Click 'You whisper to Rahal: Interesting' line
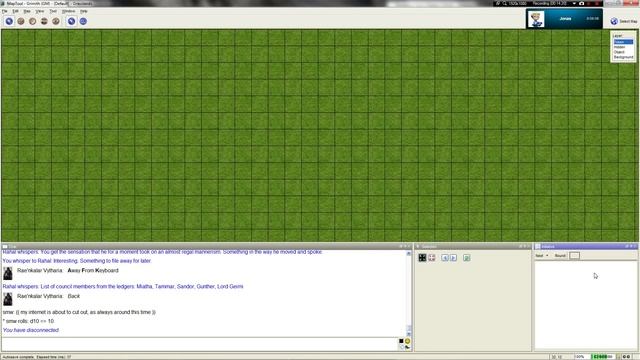This screenshot has width=640, height=360. (77, 261)
